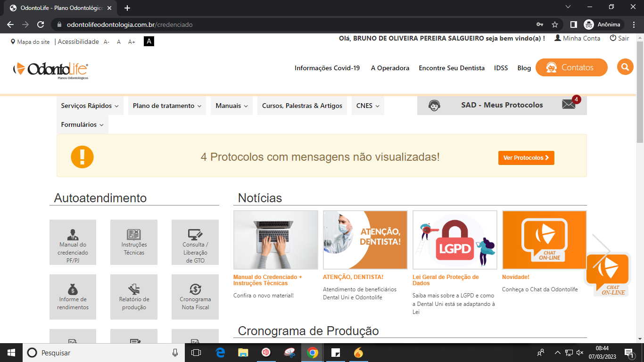Open the floating Chat On-Line widget

tap(607, 274)
